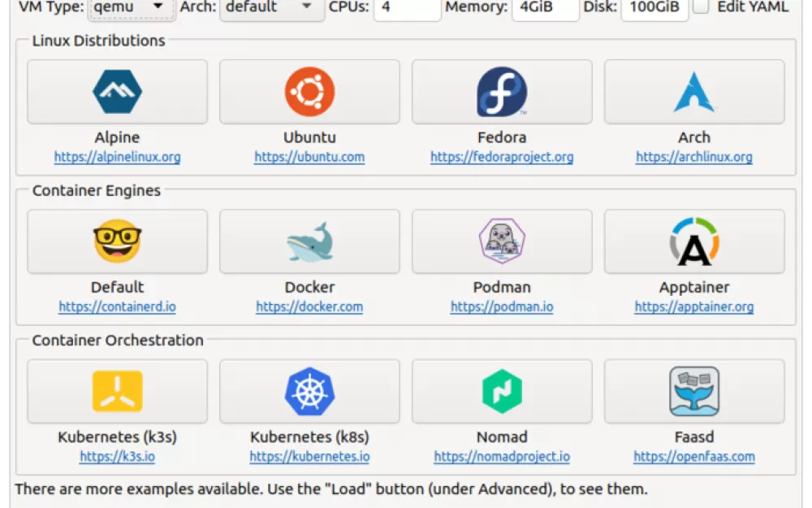
Task: Click the Apptainer label text
Action: point(694,287)
